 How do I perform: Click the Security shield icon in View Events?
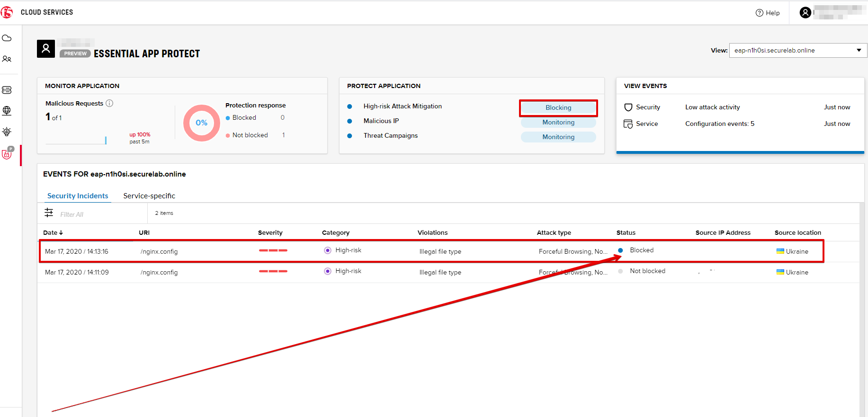pos(628,107)
